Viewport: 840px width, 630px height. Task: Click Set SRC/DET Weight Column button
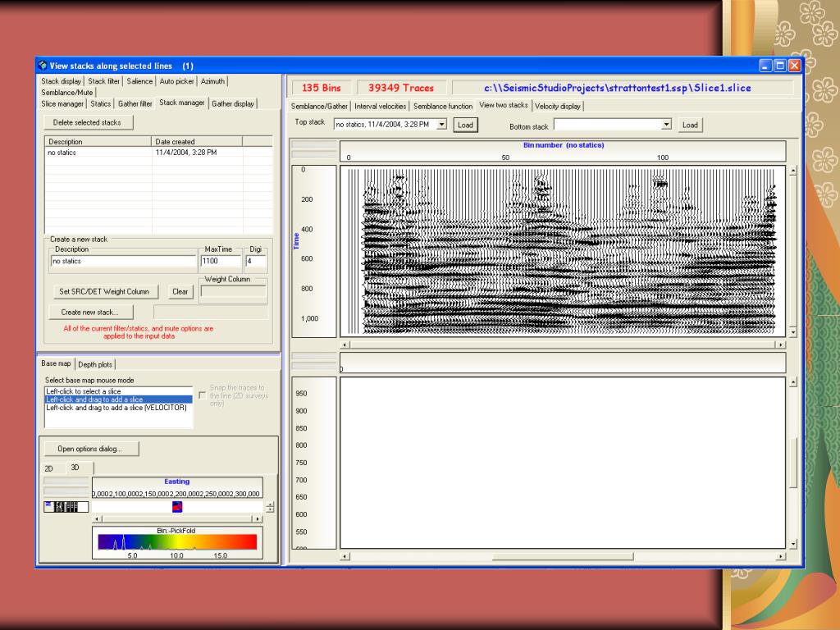[x=104, y=291]
